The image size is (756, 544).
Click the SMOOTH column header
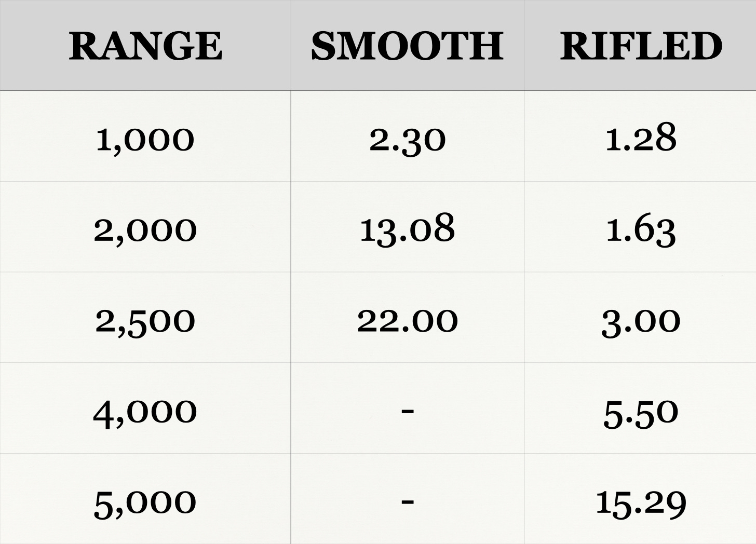408,46
